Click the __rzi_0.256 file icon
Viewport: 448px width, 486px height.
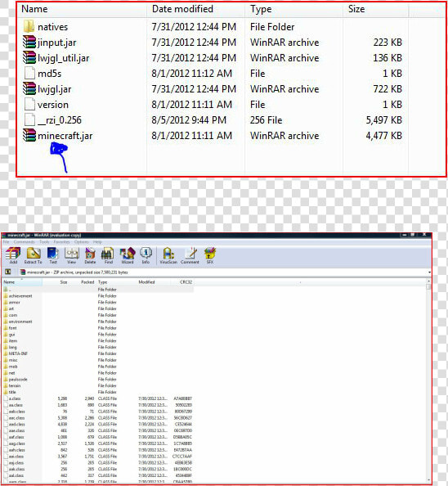pos(29,120)
